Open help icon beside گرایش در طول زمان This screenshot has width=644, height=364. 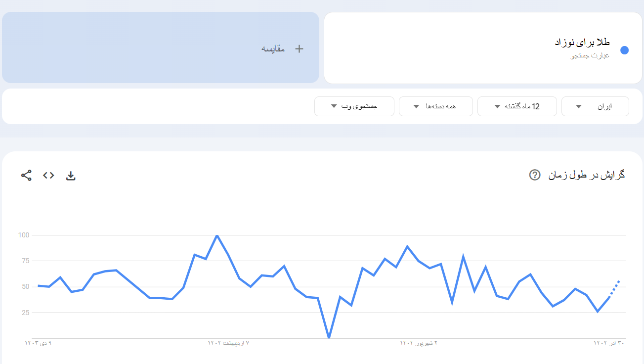pos(534,175)
